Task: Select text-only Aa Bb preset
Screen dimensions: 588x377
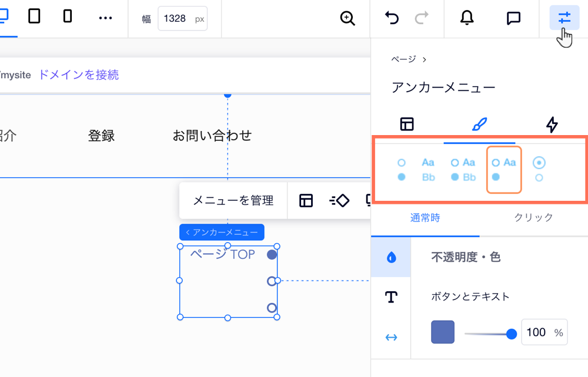Action: (x=428, y=170)
